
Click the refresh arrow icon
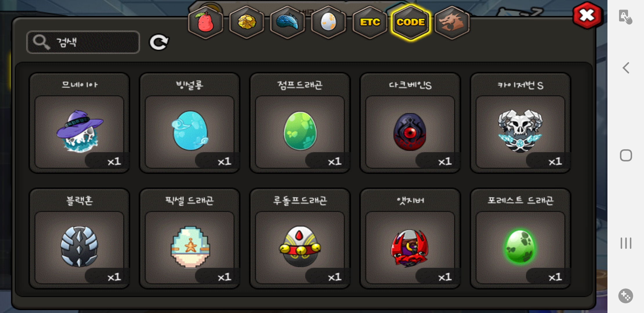click(x=159, y=42)
